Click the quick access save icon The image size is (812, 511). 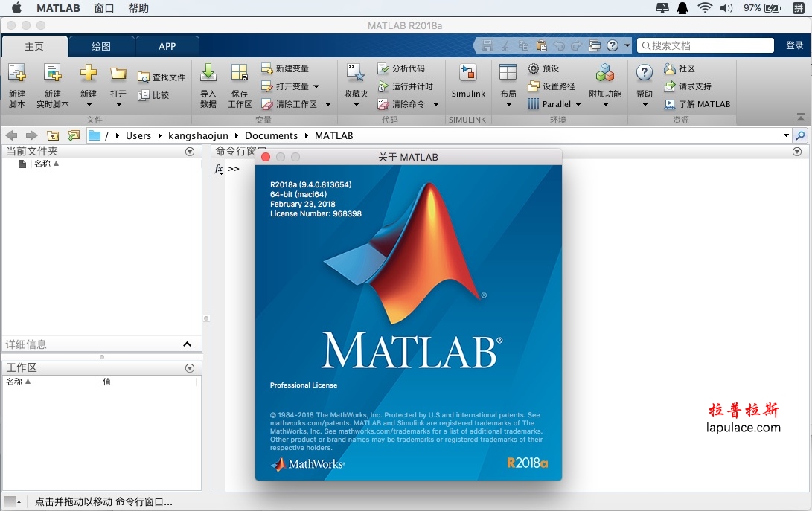tap(487, 45)
